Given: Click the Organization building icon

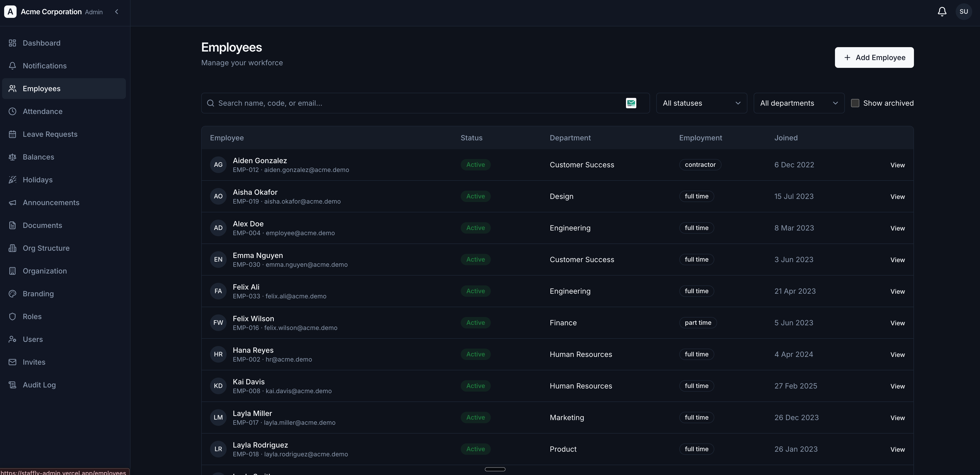Looking at the screenshot, I should click(12, 271).
